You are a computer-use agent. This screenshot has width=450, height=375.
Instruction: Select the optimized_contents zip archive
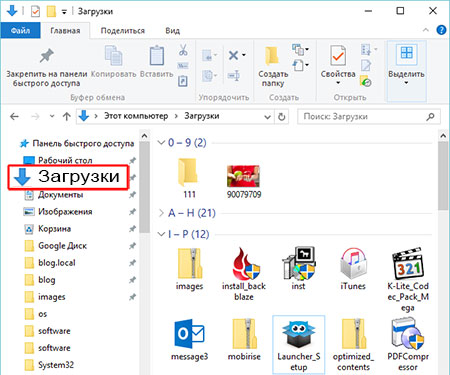(353, 334)
